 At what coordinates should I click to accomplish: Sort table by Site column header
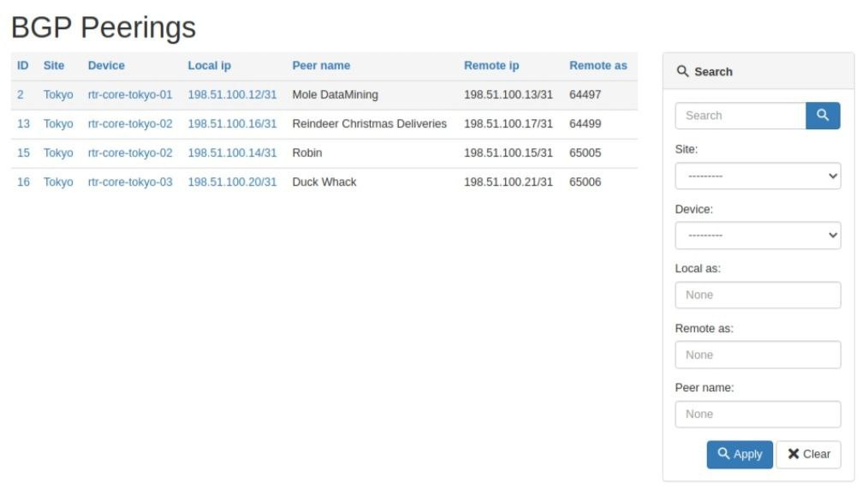tap(54, 65)
